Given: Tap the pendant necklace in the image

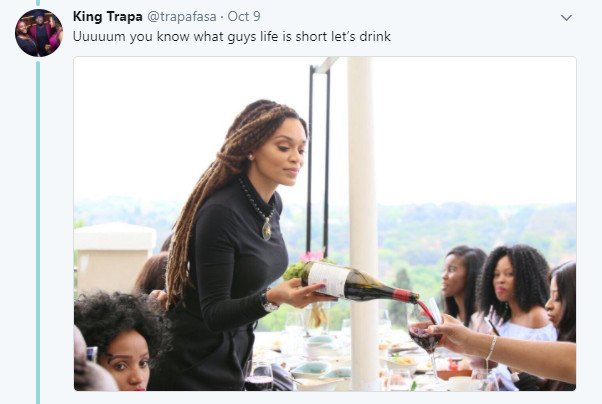Looking at the screenshot, I should [x=266, y=229].
